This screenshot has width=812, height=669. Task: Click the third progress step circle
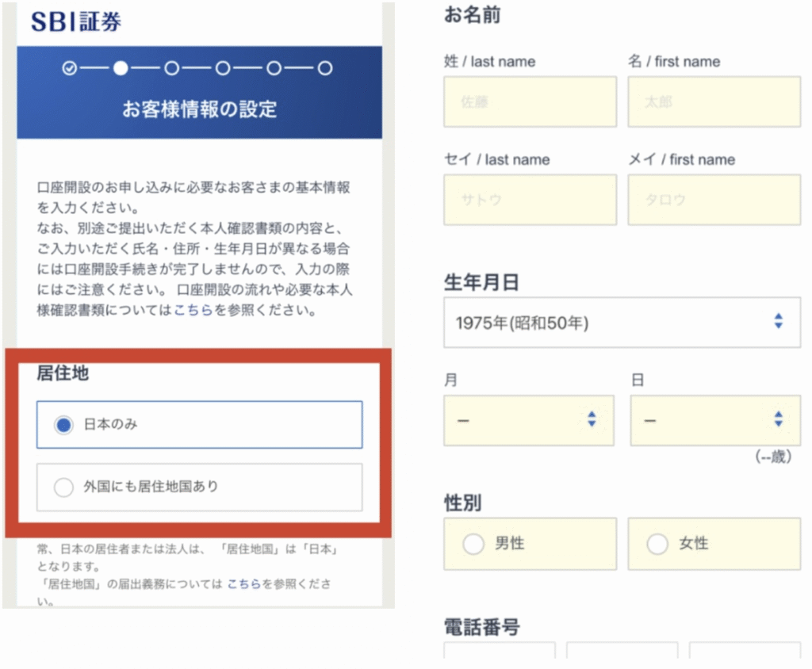[171, 68]
